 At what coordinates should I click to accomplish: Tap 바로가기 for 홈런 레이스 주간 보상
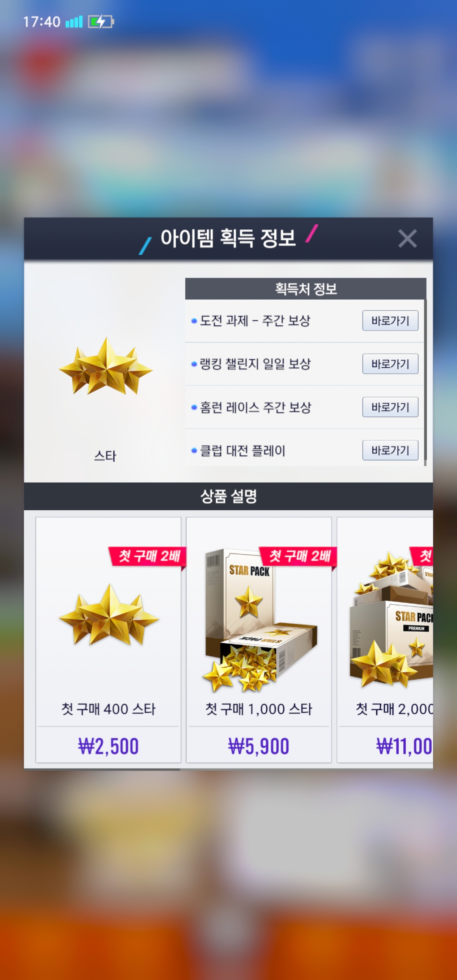(x=390, y=407)
